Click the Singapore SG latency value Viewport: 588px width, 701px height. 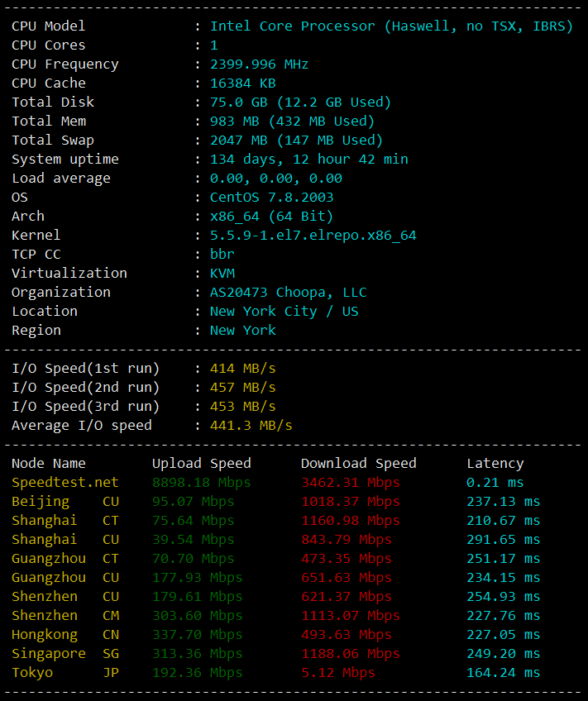click(503, 654)
